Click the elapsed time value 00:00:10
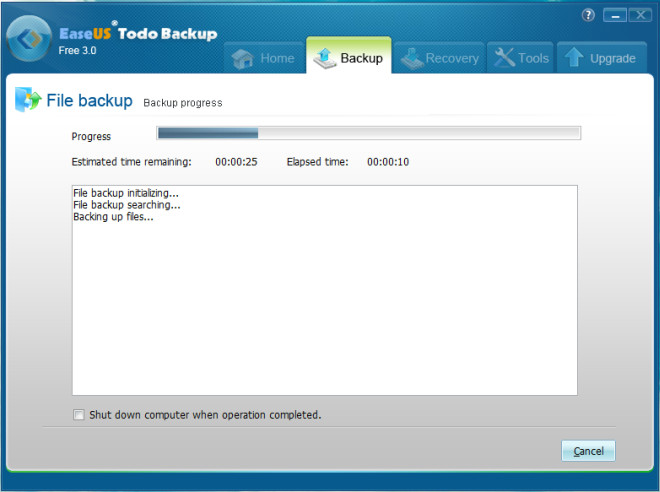The width and height of the screenshot is (660, 492). click(x=388, y=162)
